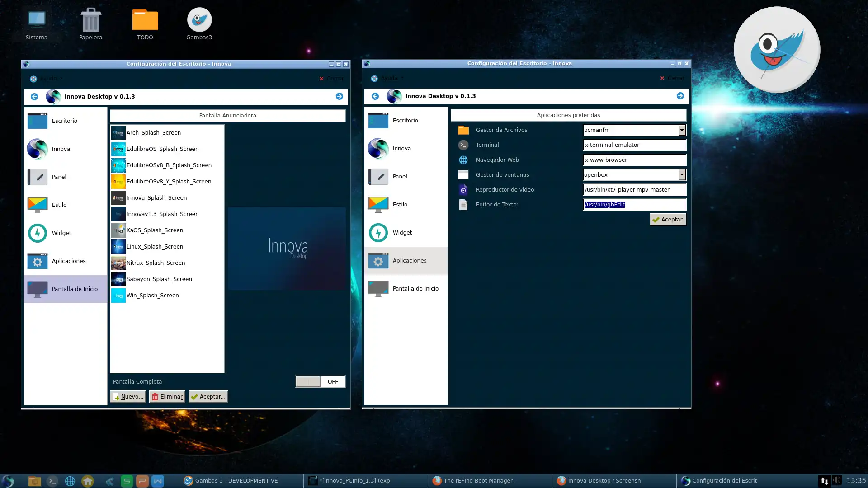
Task: Launch terminal from taskbar launcher
Action: [52, 481]
